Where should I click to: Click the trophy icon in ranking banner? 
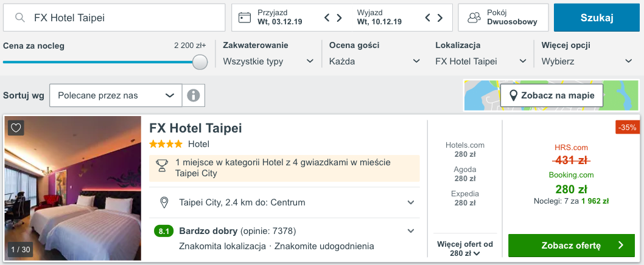[x=162, y=165]
